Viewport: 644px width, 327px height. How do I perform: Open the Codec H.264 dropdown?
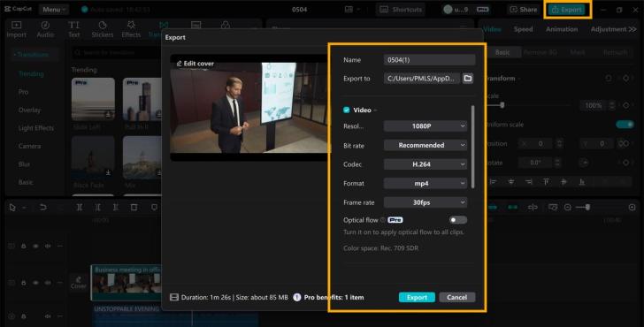(x=425, y=164)
